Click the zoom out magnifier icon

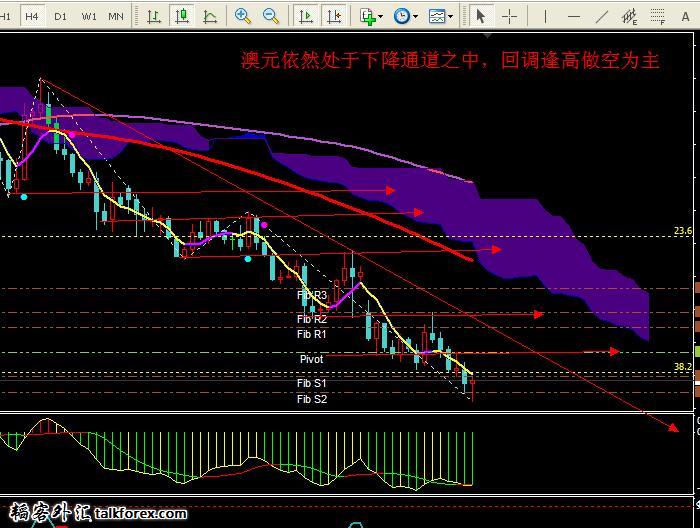click(x=271, y=16)
